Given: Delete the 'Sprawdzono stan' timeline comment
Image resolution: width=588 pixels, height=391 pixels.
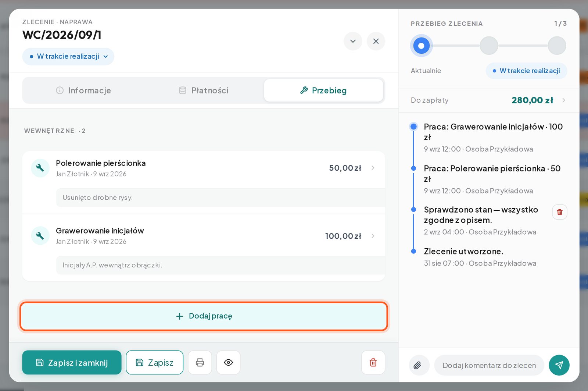Looking at the screenshot, I should tap(559, 212).
